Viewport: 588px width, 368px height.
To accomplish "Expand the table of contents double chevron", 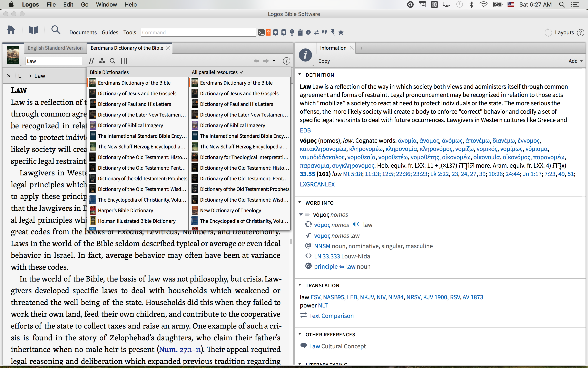I will click(x=9, y=76).
